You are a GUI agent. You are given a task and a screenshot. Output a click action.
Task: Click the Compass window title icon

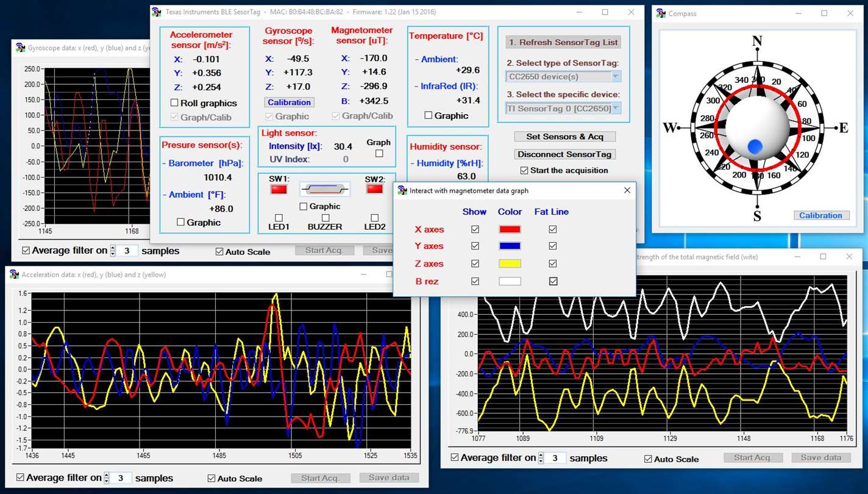(x=661, y=13)
